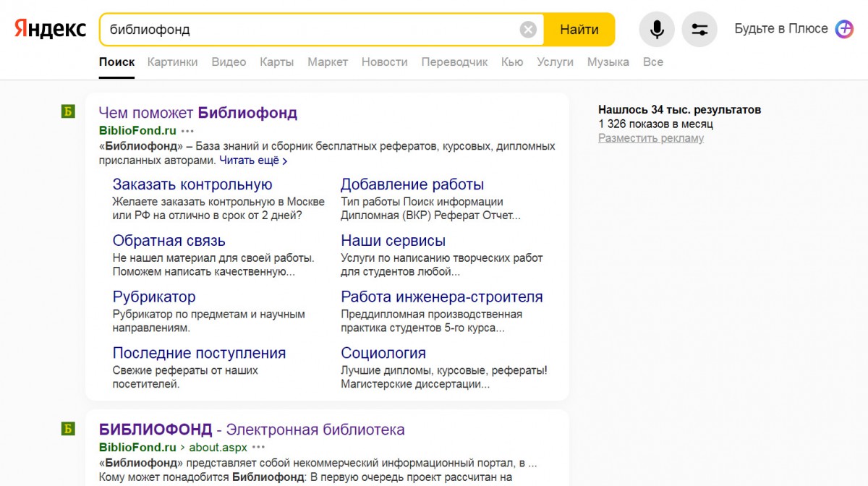Select the Поиск tab
The height and width of the screenshot is (486, 868).
pyautogui.click(x=117, y=62)
